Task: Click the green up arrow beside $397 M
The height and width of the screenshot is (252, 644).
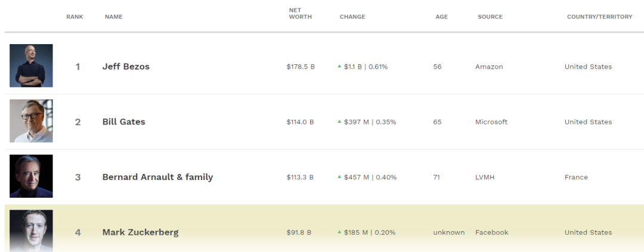Action: [339, 122]
